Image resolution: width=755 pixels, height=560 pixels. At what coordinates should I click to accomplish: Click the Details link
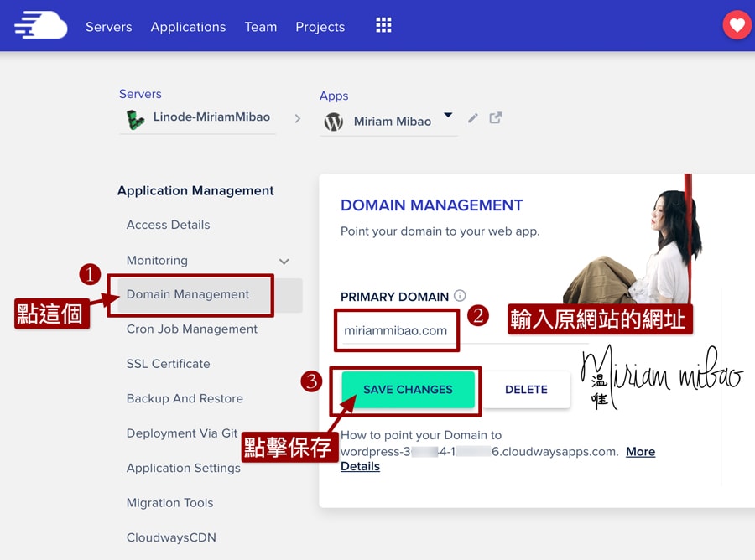click(x=360, y=467)
